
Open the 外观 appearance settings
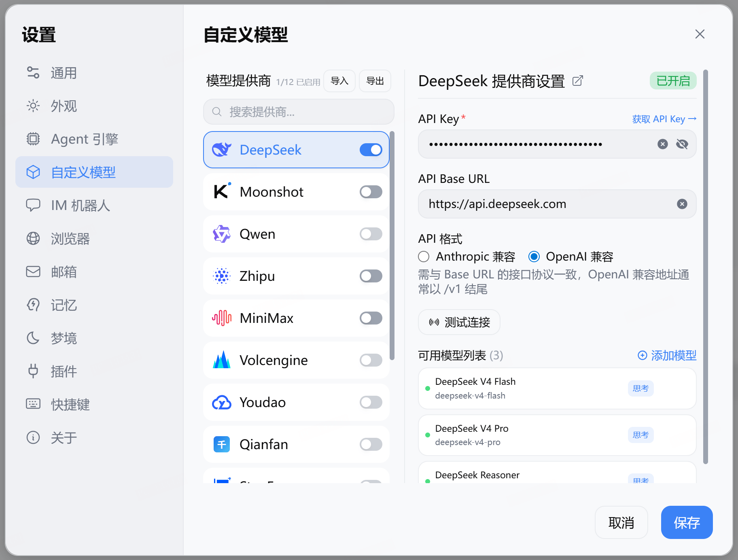click(94, 106)
